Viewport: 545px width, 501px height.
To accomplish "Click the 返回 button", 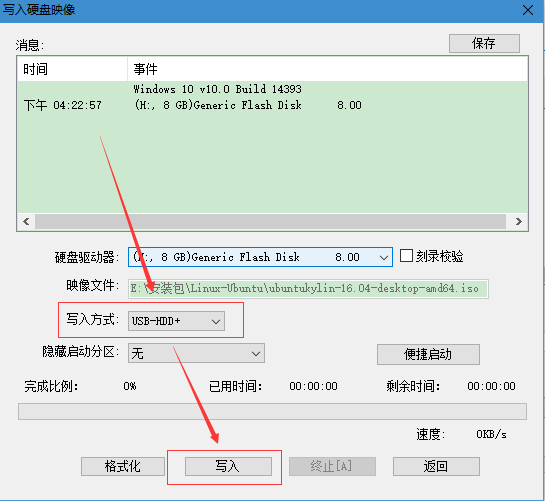I will coord(436,466).
